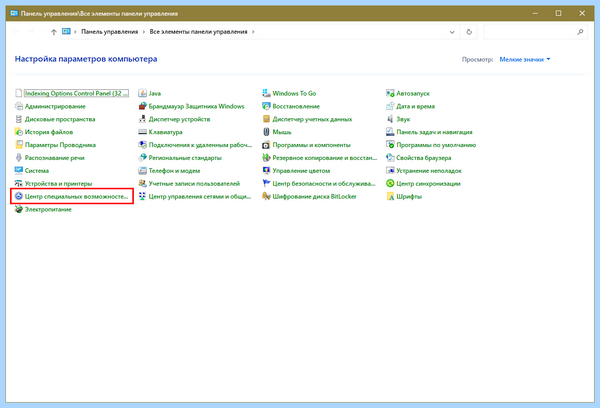600x408 pixels.
Task: Open the История файлов icon
Action: [19, 132]
